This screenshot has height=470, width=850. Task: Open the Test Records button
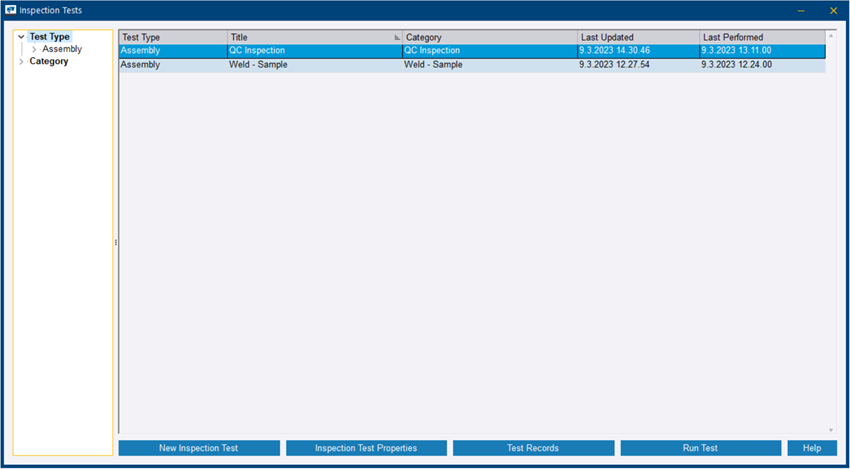tap(533, 448)
